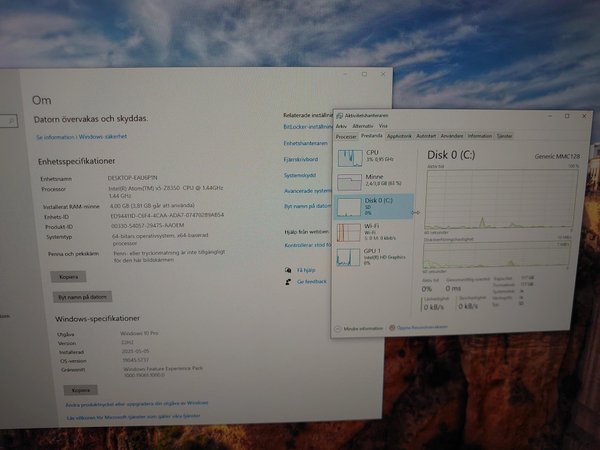Open the Alternativ menu

coord(362,127)
